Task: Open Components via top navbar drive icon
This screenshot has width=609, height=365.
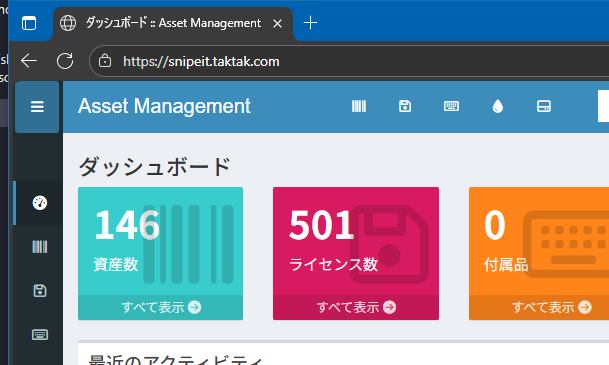Action: (544, 106)
